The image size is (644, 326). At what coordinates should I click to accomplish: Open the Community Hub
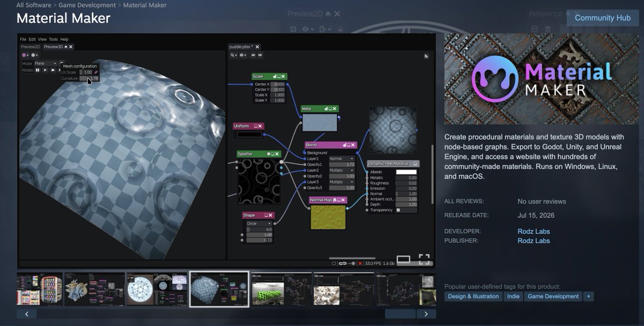click(603, 18)
